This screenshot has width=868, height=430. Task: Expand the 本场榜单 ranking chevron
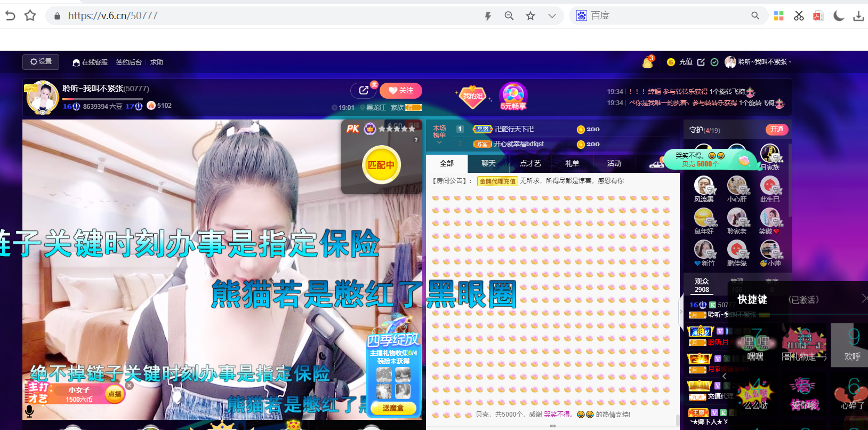pos(439,142)
